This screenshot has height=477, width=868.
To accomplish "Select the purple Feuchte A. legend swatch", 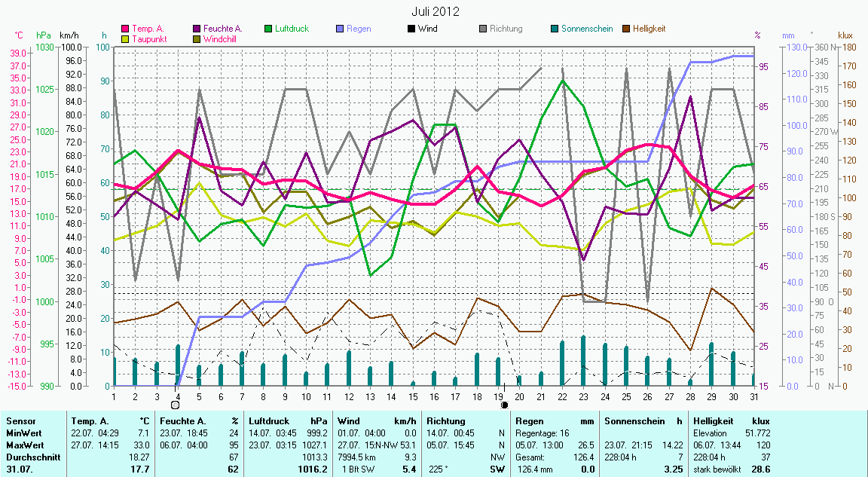I will (x=197, y=29).
